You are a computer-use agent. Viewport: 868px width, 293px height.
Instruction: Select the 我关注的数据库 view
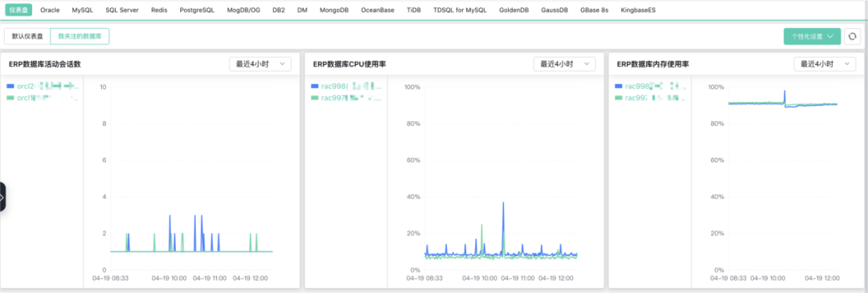pyautogui.click(x=80, y=36)
